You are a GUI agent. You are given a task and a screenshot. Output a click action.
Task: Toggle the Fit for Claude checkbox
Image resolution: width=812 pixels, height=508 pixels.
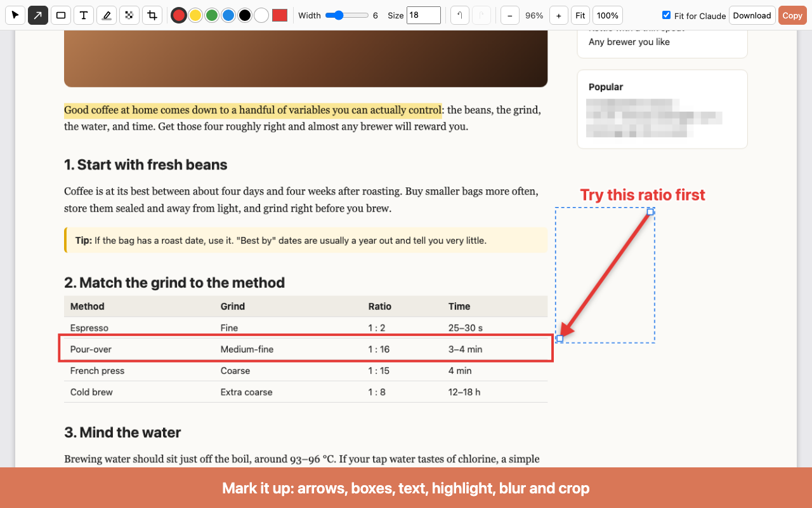(x=666, y=15)
